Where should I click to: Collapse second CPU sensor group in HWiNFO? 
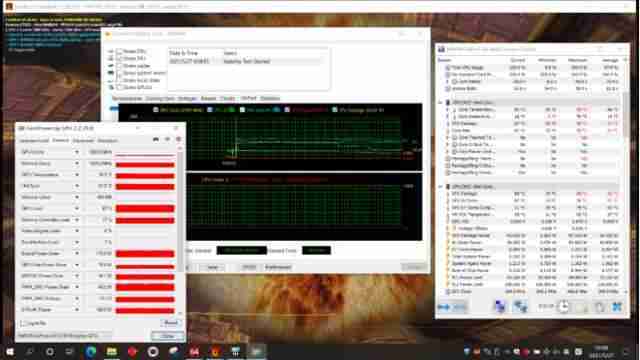440,187
